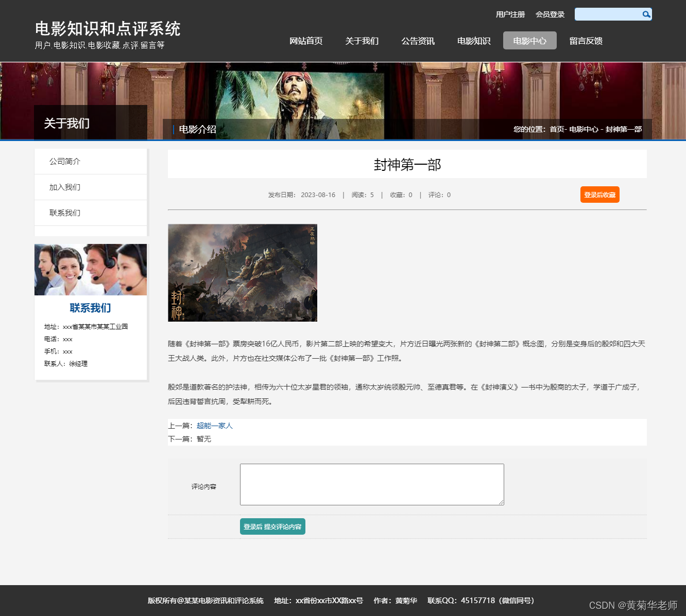686x616 pixels.
Task: Click the 封神 movie poster image
Action: pos(243,273)
